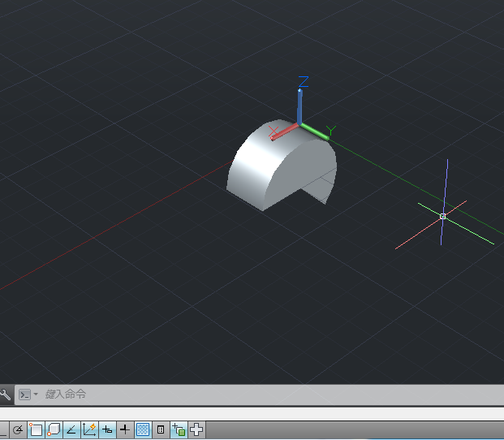Image resolution: width=504 pixels, height=440 pixels.
Task: Toggle 3D Object Snap status button
Action: click(54, 429)
